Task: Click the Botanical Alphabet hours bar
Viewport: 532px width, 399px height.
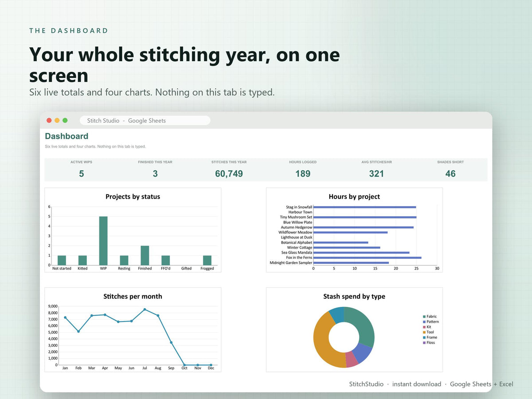Action: (341, 243)
